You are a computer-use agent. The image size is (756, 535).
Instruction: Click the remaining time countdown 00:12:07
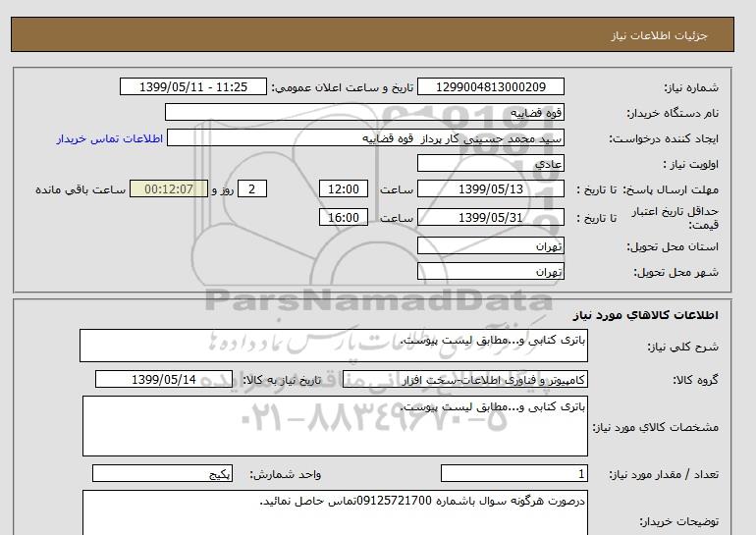pyautogui.click(x=169, y=188)
